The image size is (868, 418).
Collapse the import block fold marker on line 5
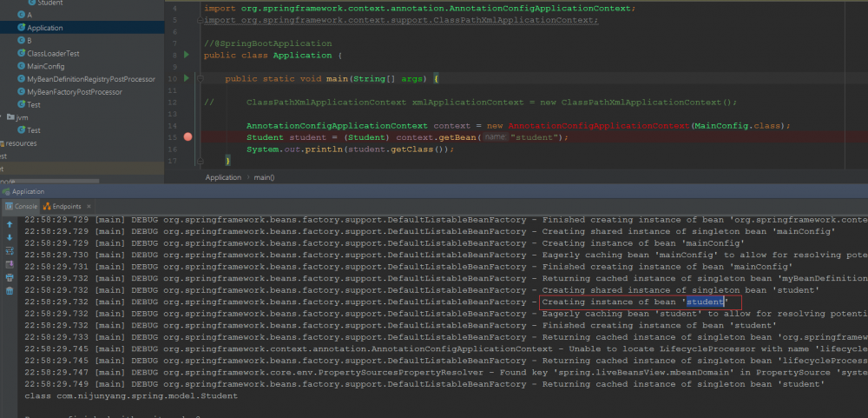click(x=201, y=20)
